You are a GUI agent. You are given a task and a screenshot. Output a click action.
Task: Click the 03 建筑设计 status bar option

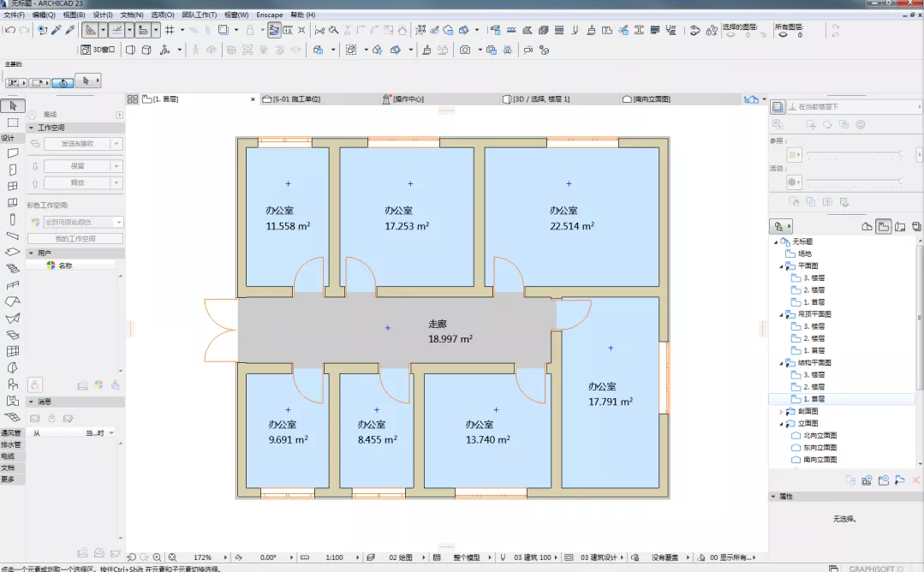click(x=599, y=557)
